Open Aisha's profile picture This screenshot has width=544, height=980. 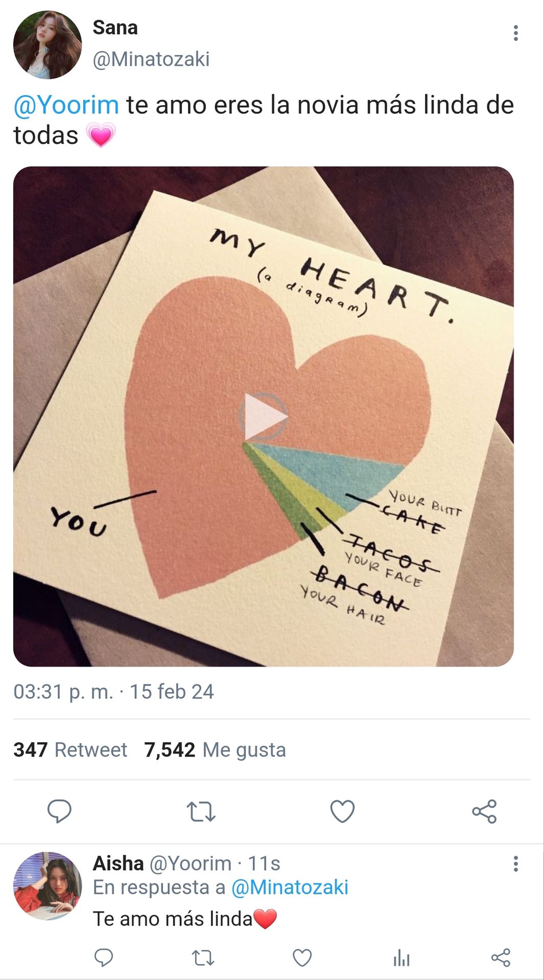[48, 886]
